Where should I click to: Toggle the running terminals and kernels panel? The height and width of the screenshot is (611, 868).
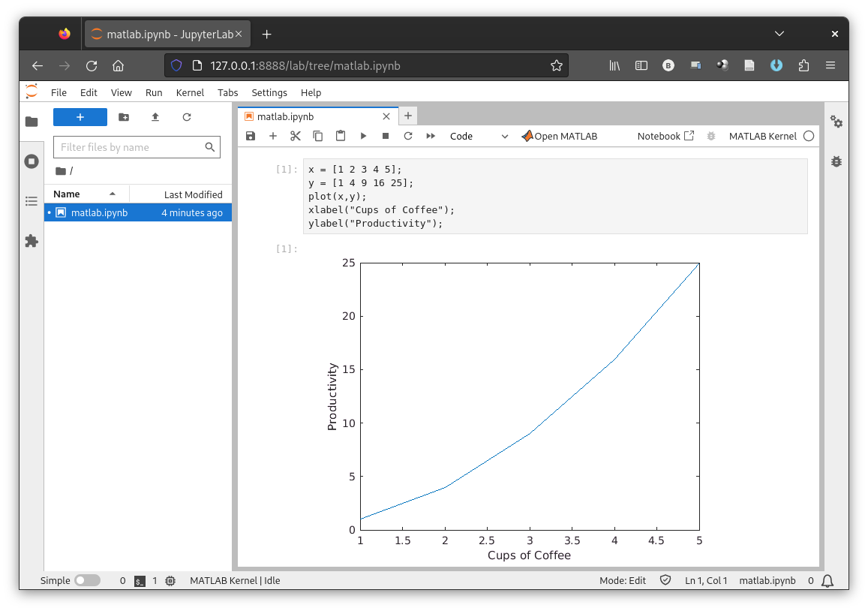pos(31,161)
